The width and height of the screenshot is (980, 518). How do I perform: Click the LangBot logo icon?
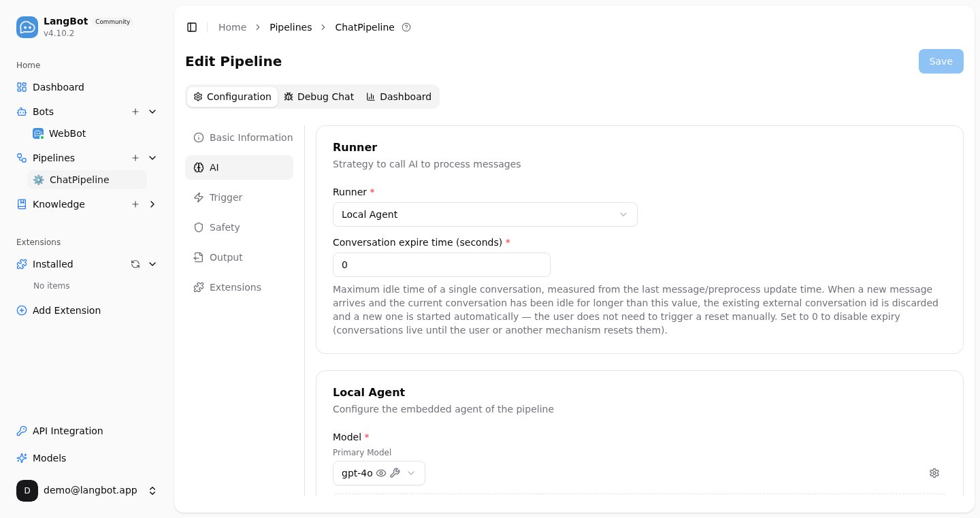(x=27, y=27)
